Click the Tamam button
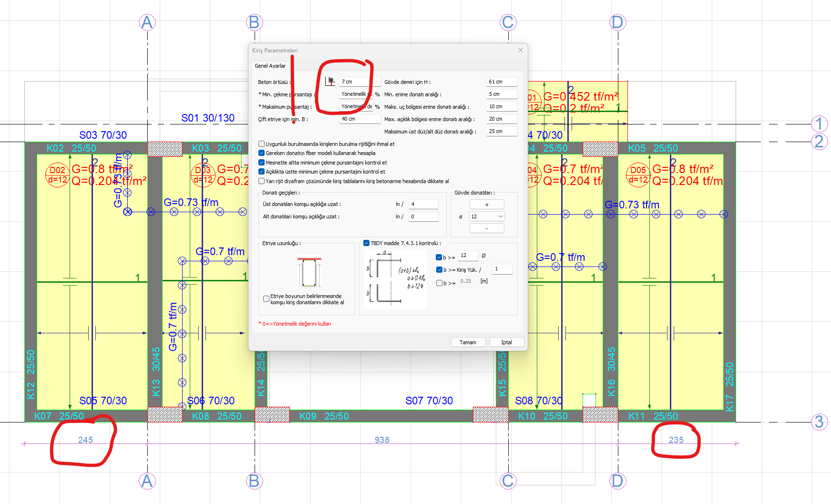The height and width of the screenshot is (504, 831). [468, 342]
